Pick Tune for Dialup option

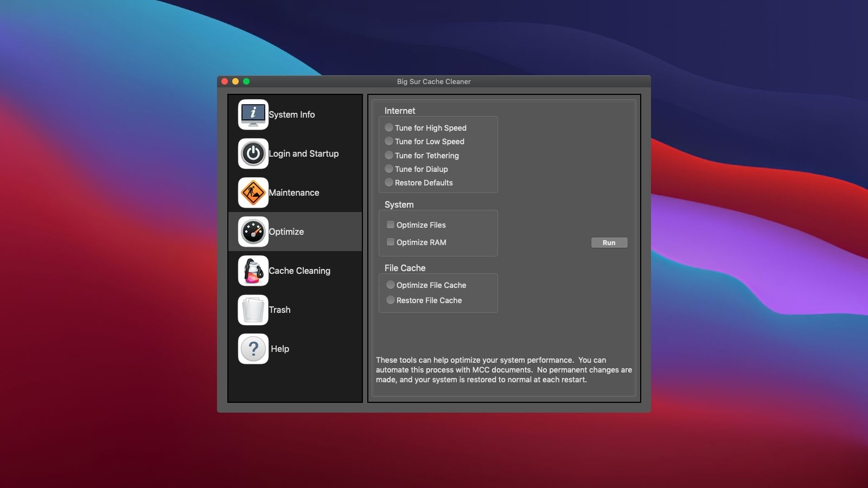[x=389, y=169]
